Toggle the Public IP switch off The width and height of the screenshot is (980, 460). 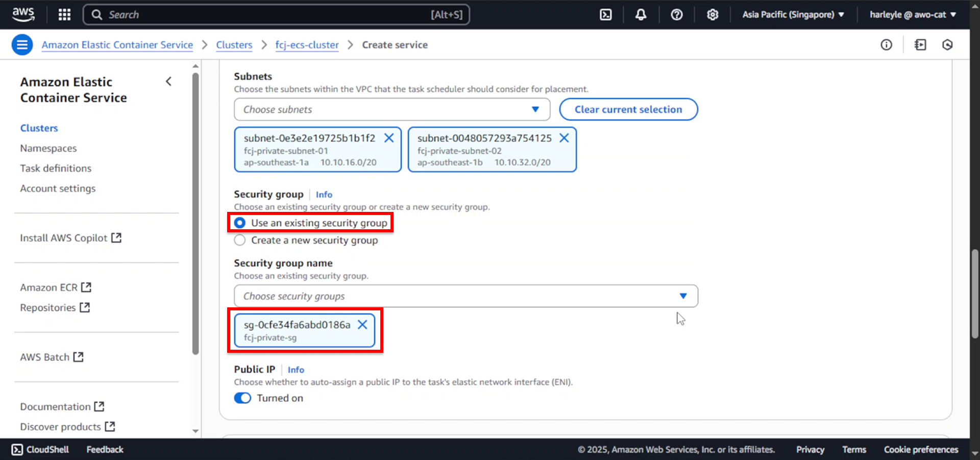(242, 398)
